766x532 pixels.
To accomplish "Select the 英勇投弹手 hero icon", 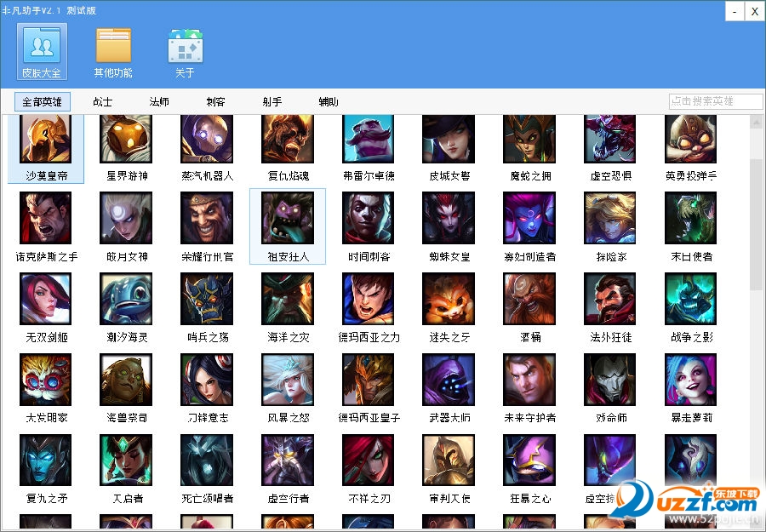I will tap(691, 139).
